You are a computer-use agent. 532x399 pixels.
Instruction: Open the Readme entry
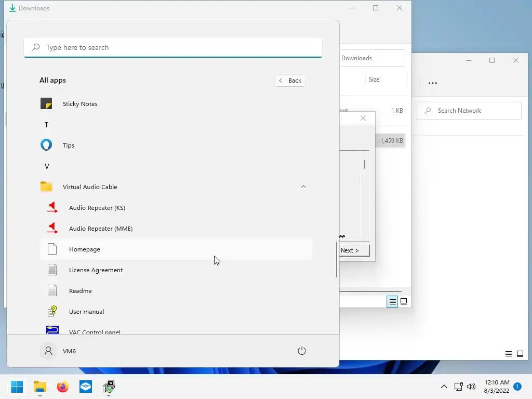point(176,291)
